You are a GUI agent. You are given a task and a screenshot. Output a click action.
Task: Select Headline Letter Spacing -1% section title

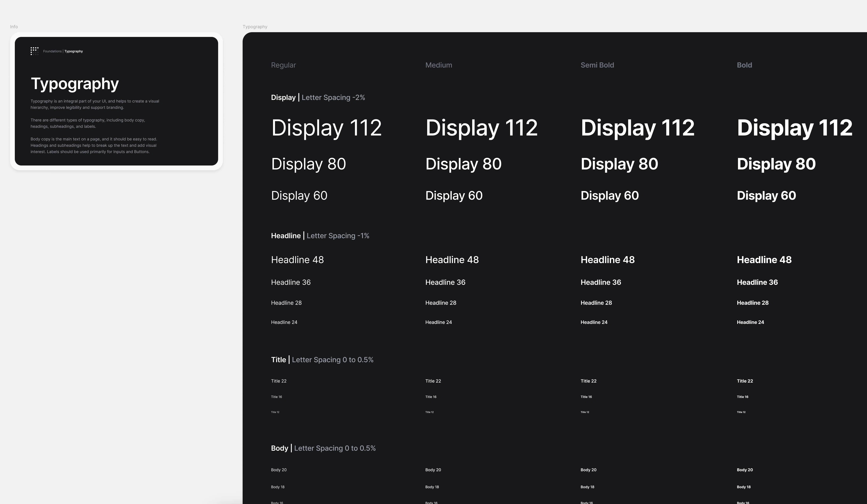[320, 236]
